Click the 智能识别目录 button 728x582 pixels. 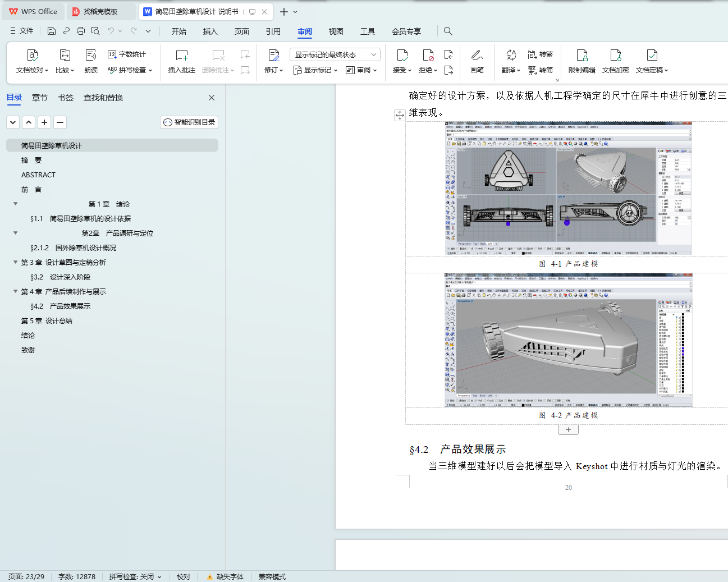[189, 122]
